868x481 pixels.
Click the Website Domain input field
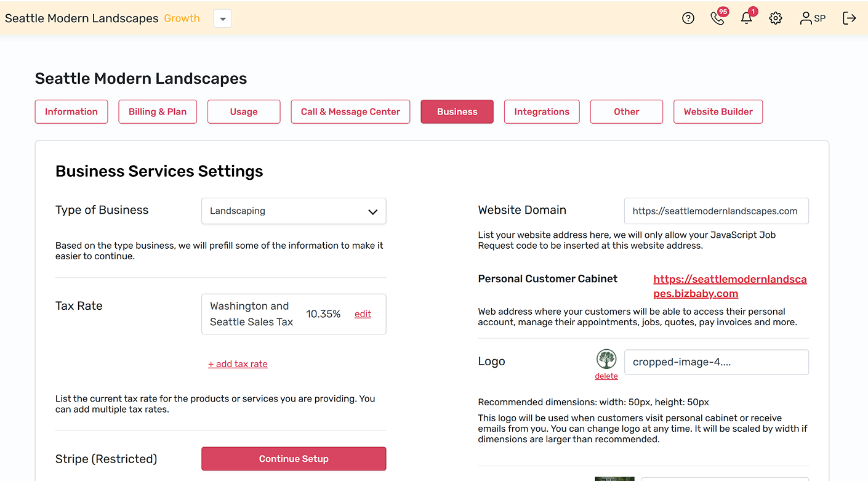click(717, 211)
